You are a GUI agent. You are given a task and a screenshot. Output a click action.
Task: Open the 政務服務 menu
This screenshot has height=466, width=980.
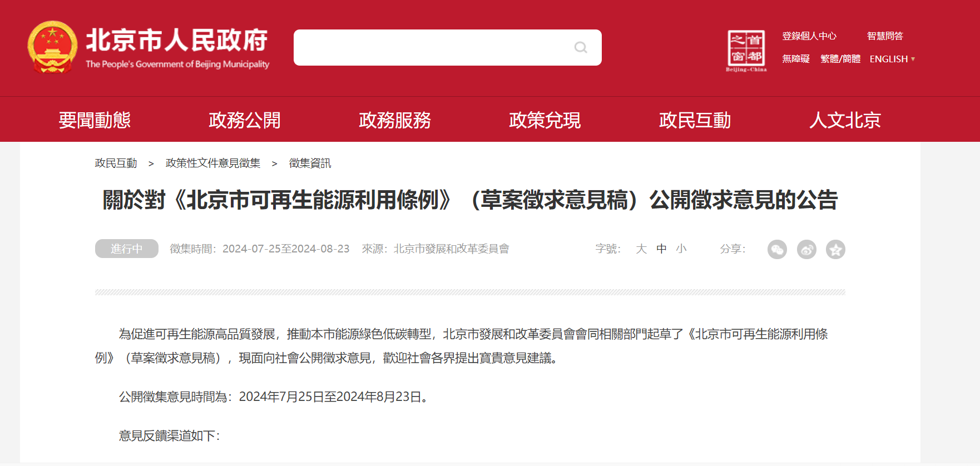(x=395, y=120)
